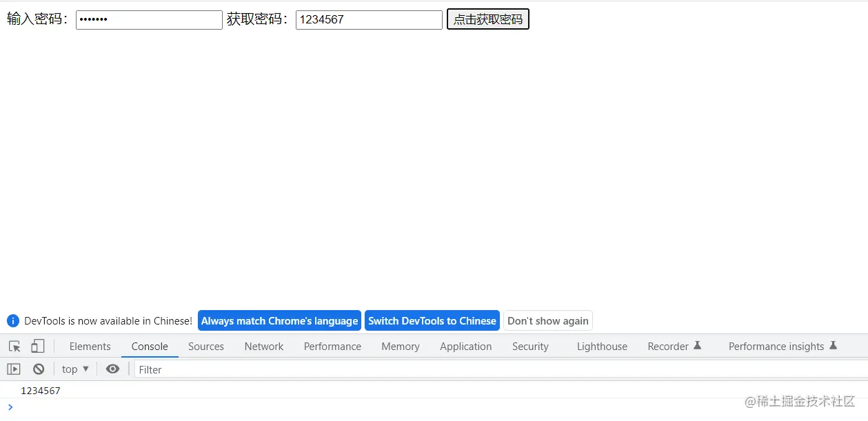Go to the Performance tab
Screen dimensions: 868x421
(332, 347)
